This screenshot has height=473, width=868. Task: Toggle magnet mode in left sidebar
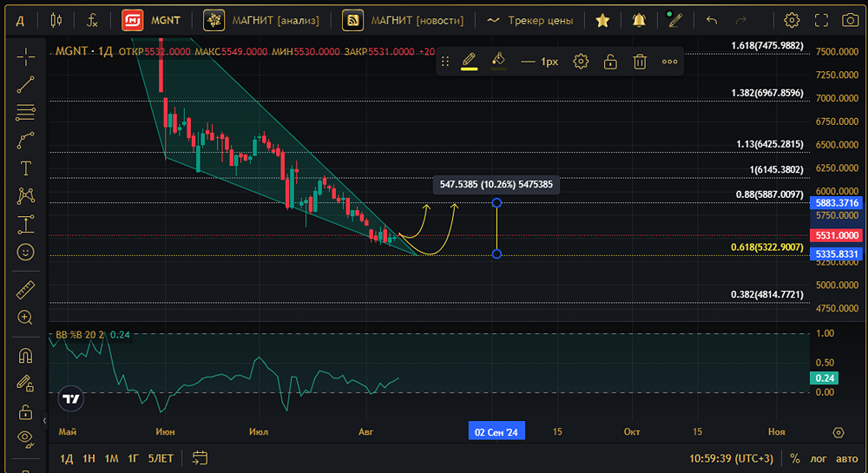coord(25,356)
